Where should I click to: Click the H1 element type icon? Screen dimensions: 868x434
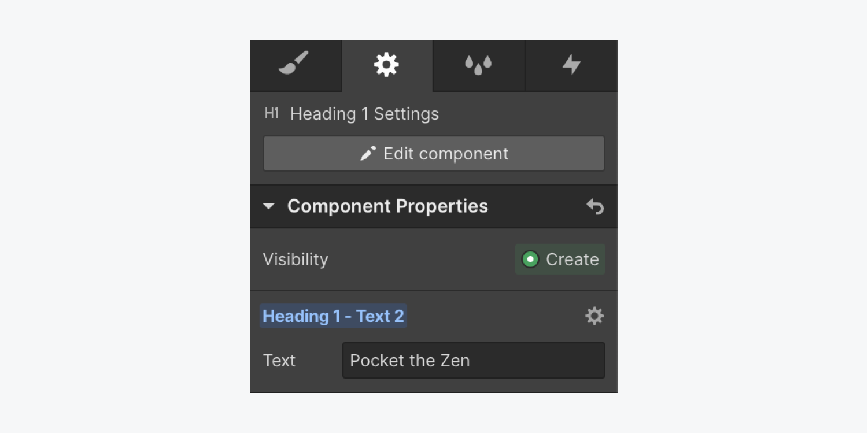click(x=271, y=113)
